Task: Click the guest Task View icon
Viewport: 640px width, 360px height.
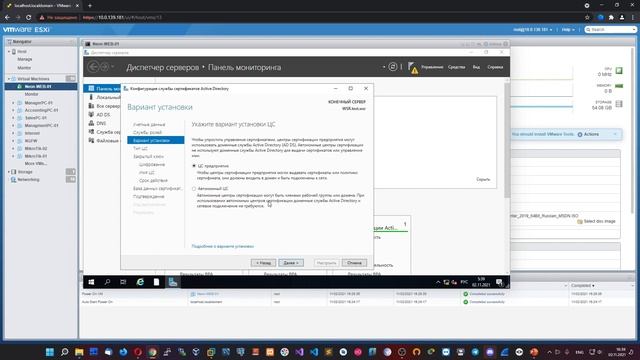Action: (x=123, y=282)
